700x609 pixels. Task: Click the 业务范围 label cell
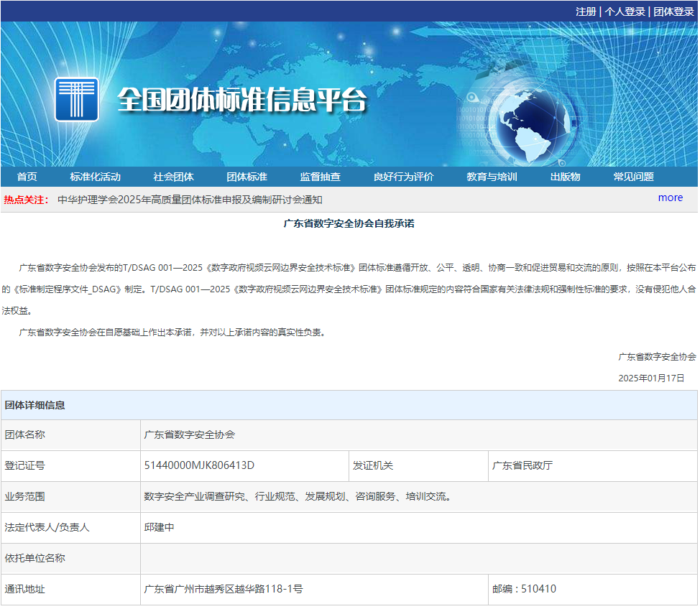(x=70, y=496)
